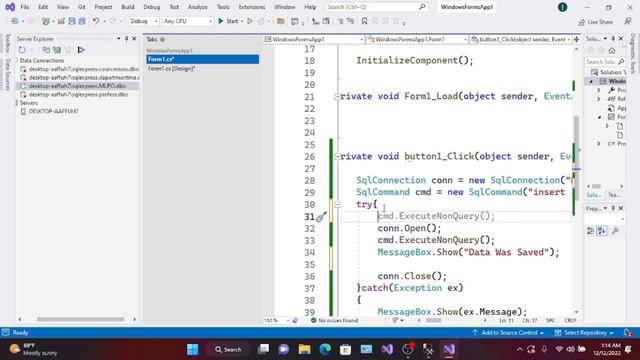This screenshot has width=640, height=360.
Task: Collapse the button1_Click method on line 26
Action: tap(337, 156)
